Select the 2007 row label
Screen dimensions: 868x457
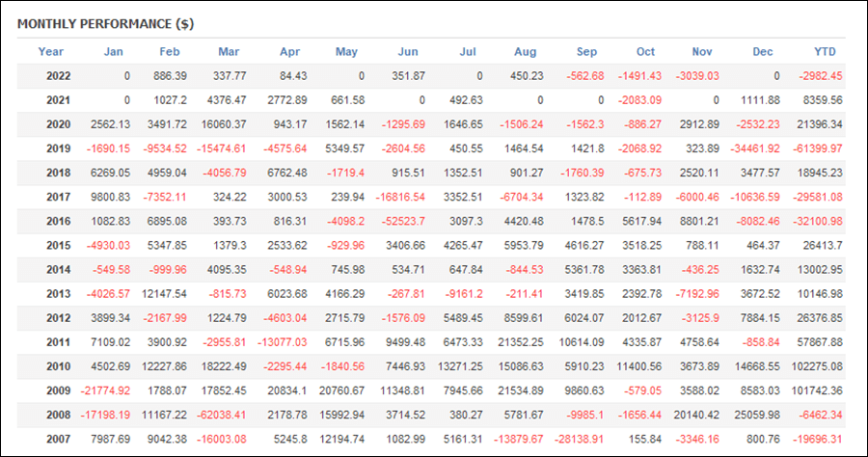tap(58, 439)
